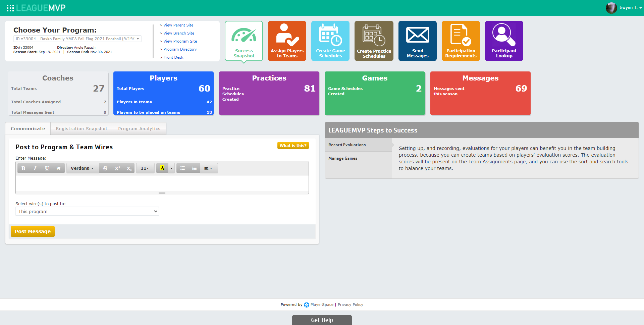Toggle italic formatting in editor
The height and width of the screenshot is (325, 644).
tap(35, 168)
